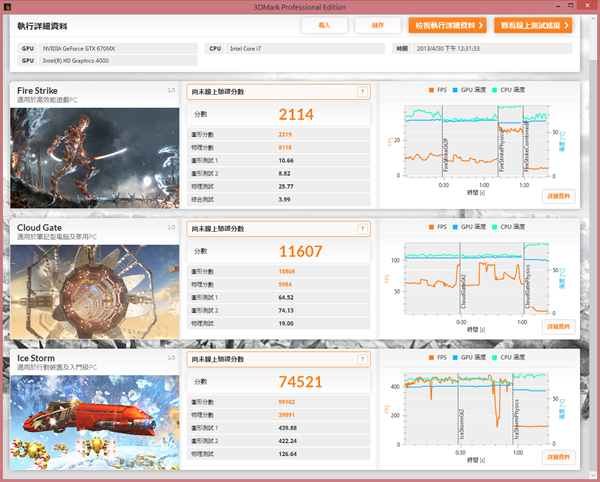Click the help icon in Cloud Gate score header
The height and width of the screenshot is (482, 600).
tap(361, 229)
